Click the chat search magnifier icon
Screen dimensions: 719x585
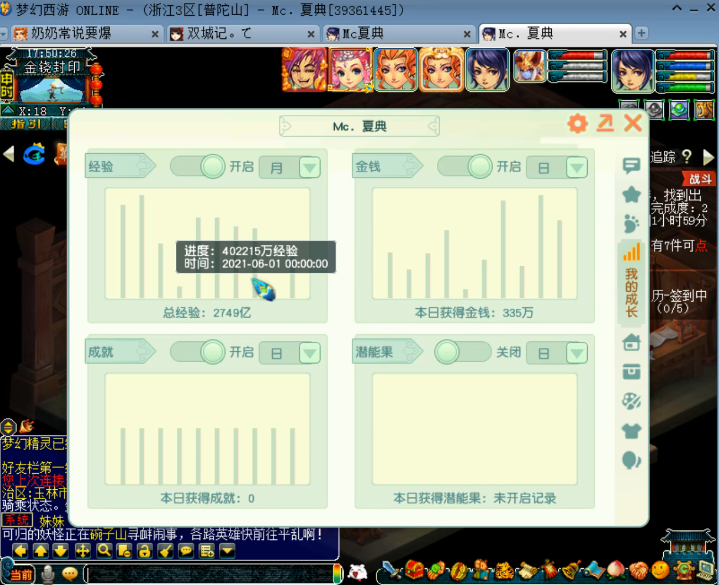point(105,551)
